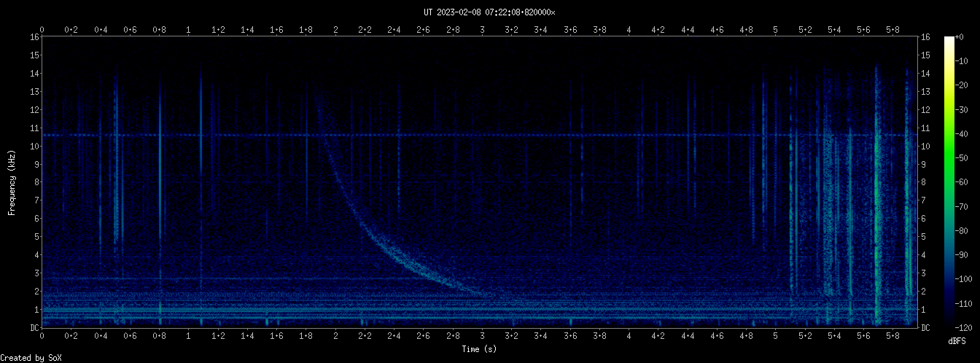
Task: Click the white top of the dBFS colorbar
Action: pyautogui.click(x=949, y=40)
